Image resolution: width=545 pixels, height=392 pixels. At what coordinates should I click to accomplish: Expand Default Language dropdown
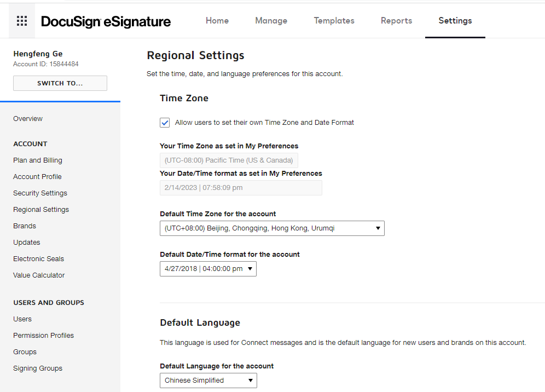click(x=208, y=381)
